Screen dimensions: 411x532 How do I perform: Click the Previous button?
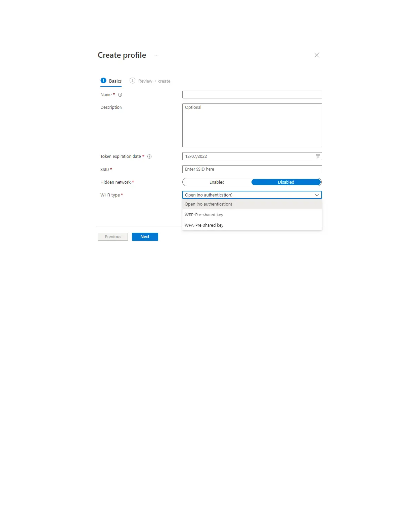coord(113,237)
